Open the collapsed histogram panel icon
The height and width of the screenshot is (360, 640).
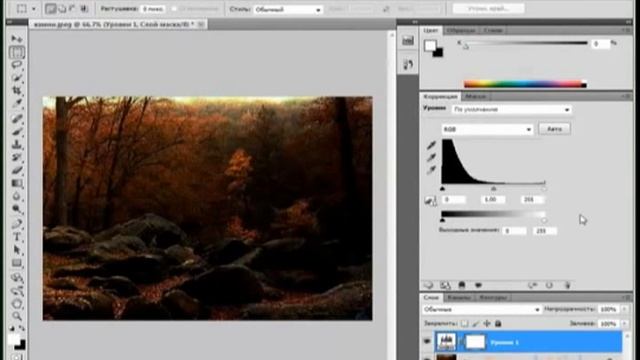click(x=408, y=40)
